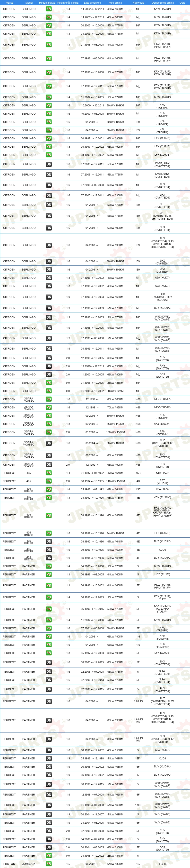Click the Moc silnika column header
The height and width of the screenshot is (868, 190).
pyautogui.click(x=115, y=3)
